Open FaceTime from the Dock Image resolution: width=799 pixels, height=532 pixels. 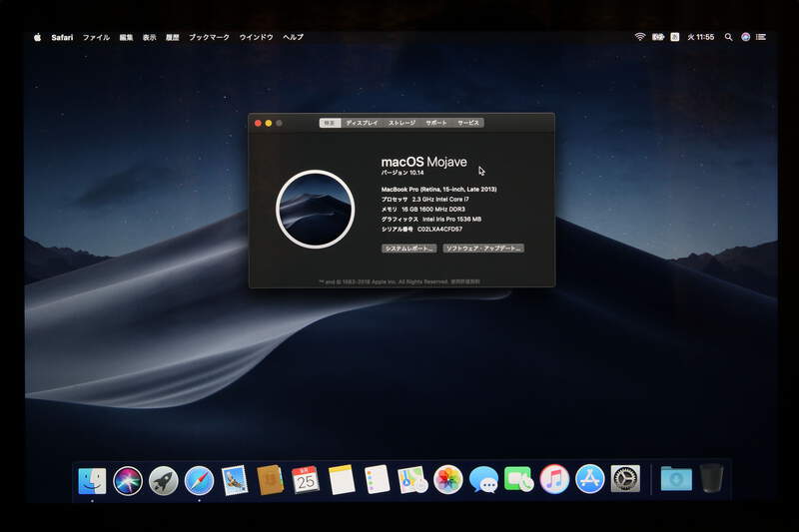pos(518,479)
